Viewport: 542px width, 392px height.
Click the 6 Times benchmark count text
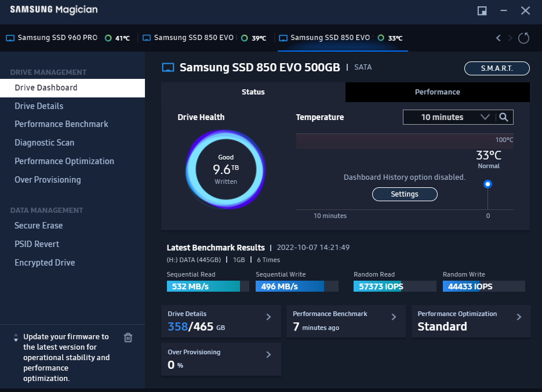point(268,260)
